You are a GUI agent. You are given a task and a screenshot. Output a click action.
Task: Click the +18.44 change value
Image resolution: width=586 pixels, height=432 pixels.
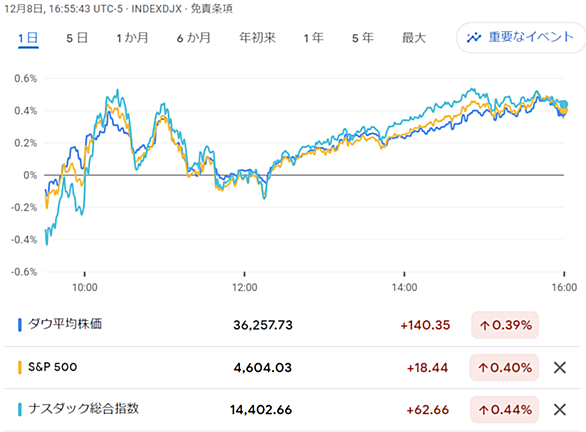(427, 368)
